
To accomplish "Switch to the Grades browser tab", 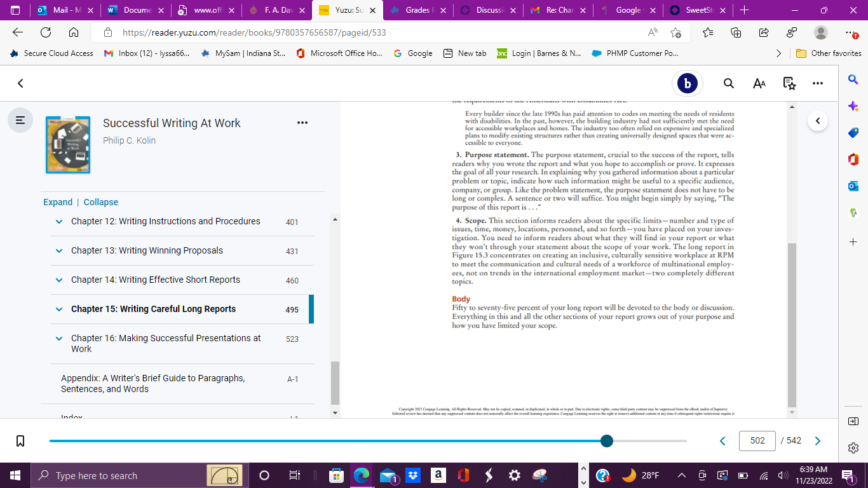I will point(417,10).
